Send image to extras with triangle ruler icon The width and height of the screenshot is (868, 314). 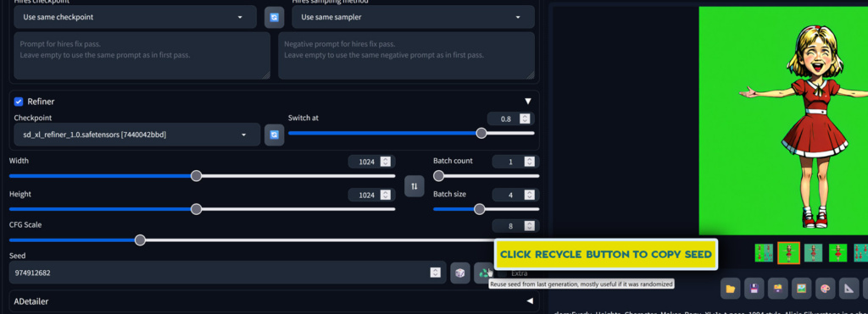coord(849,289)
